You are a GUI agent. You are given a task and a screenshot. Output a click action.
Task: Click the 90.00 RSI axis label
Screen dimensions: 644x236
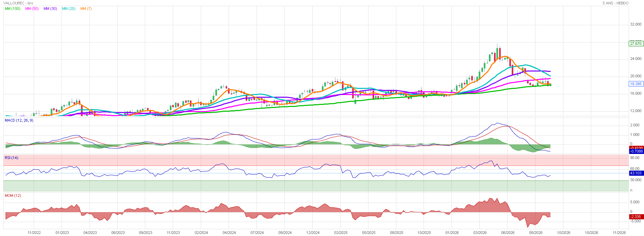635,158
